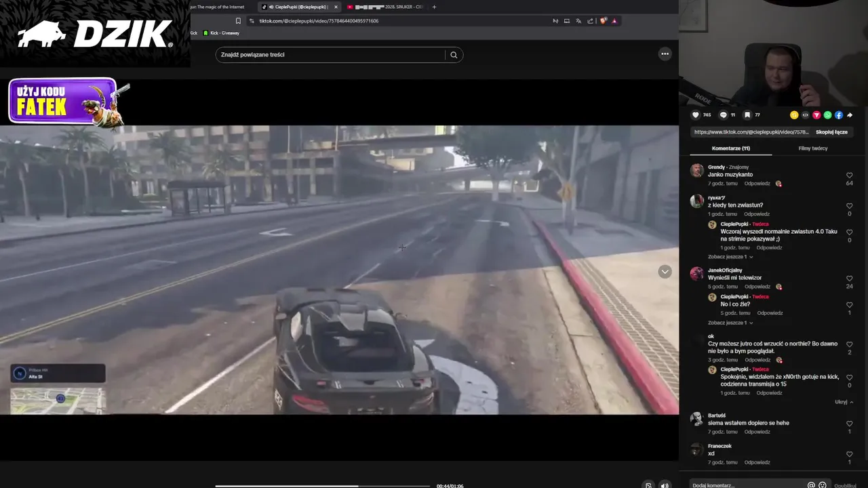
Task: Like the TikTok video with heart icon
Action: coord(695,115)
